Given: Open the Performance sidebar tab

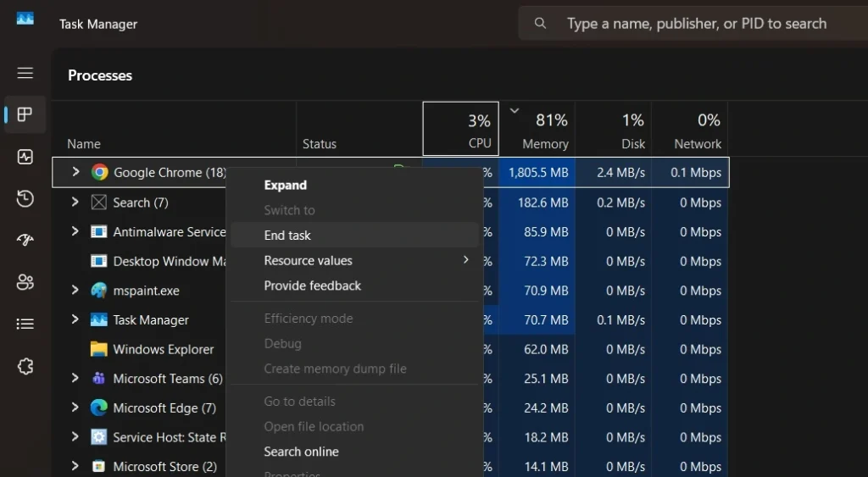Looking at the screenshot, I should pos(25,157).
